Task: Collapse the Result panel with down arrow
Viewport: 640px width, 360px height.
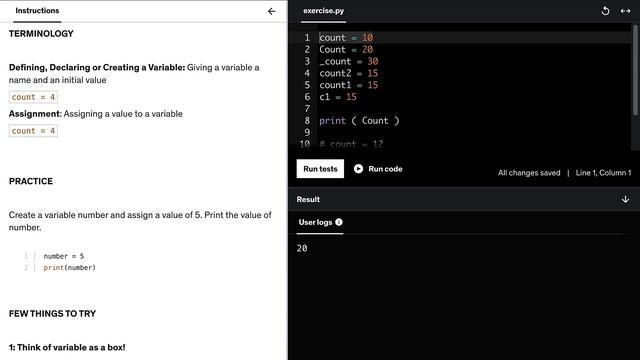Action: point(625,199)
